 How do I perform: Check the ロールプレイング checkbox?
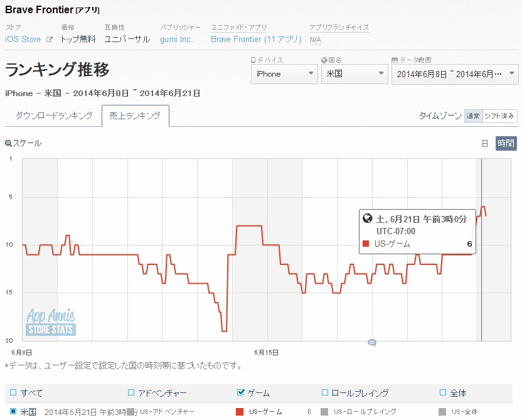(325, 392)
